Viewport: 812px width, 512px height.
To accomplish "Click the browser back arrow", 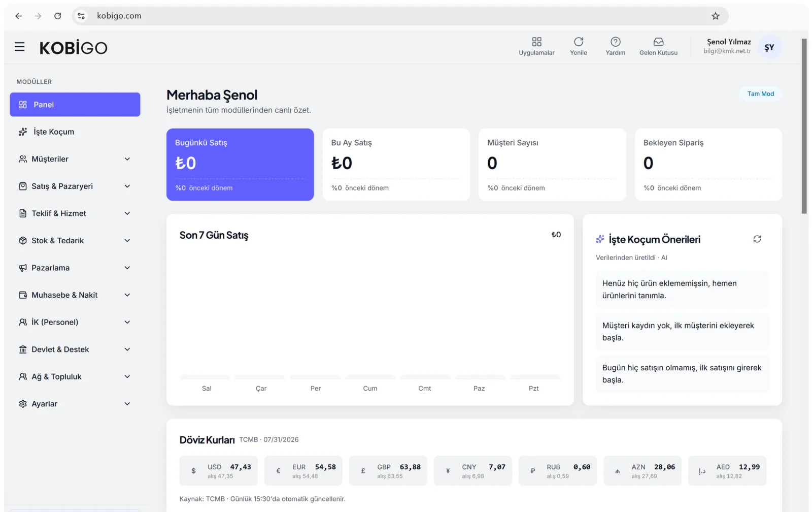I will 19,16.
